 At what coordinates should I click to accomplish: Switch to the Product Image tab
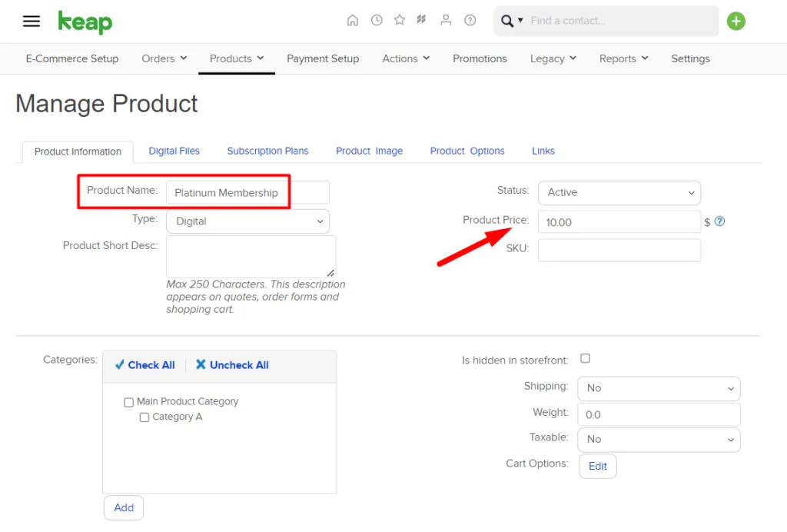coord(369,151)
